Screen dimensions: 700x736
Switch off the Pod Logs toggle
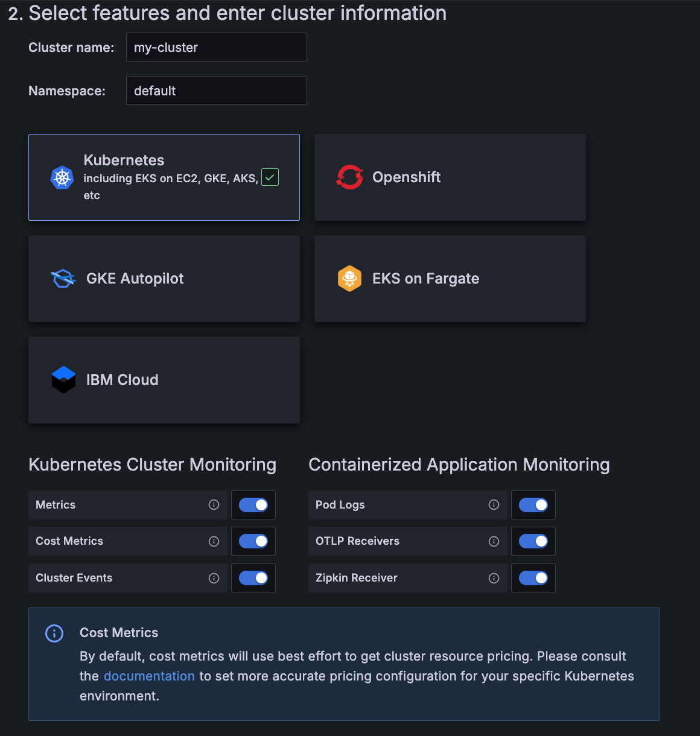(533, 505)
